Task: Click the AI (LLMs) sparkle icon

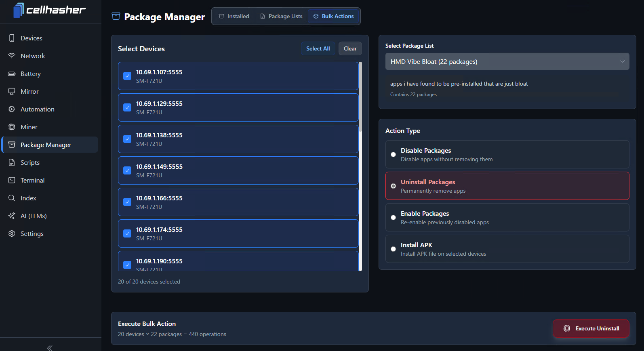Action: [x=12, y=216]
